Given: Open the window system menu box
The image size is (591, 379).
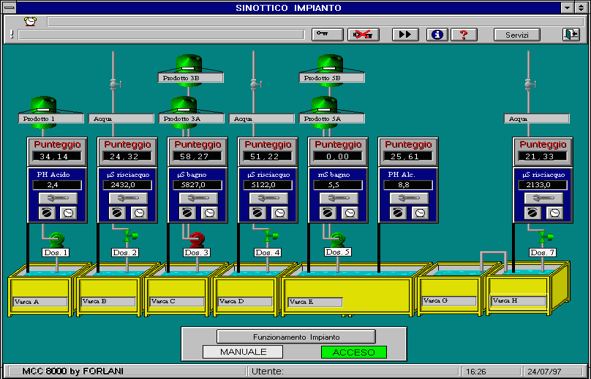Looking at the screenshot, I should [x=9, y=8].
